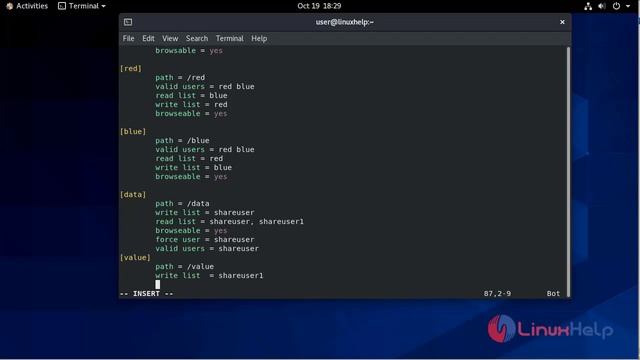
Task: Click the line 'read list = blue'
Action: pos(191,96)
